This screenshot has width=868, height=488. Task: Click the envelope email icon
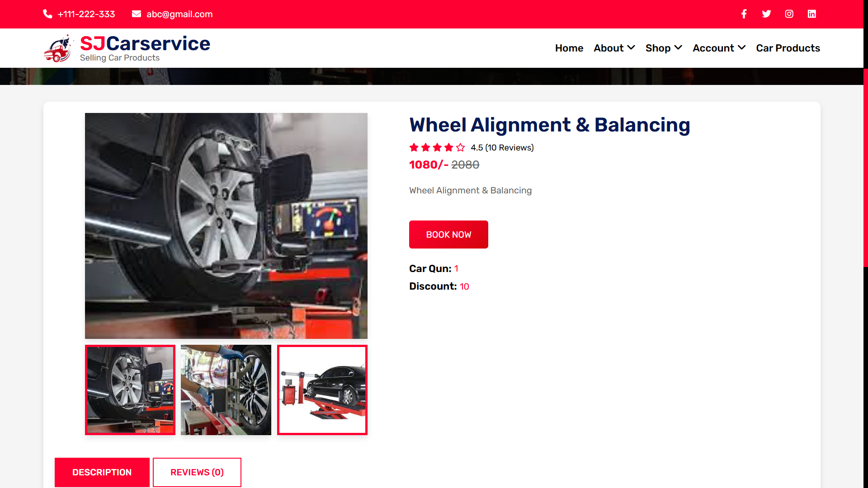point(136,14)
